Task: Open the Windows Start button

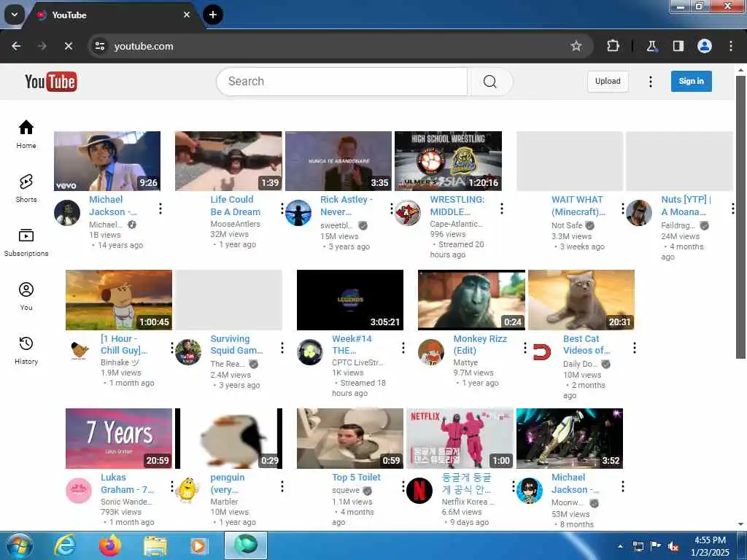Action: tap(20, 545)
